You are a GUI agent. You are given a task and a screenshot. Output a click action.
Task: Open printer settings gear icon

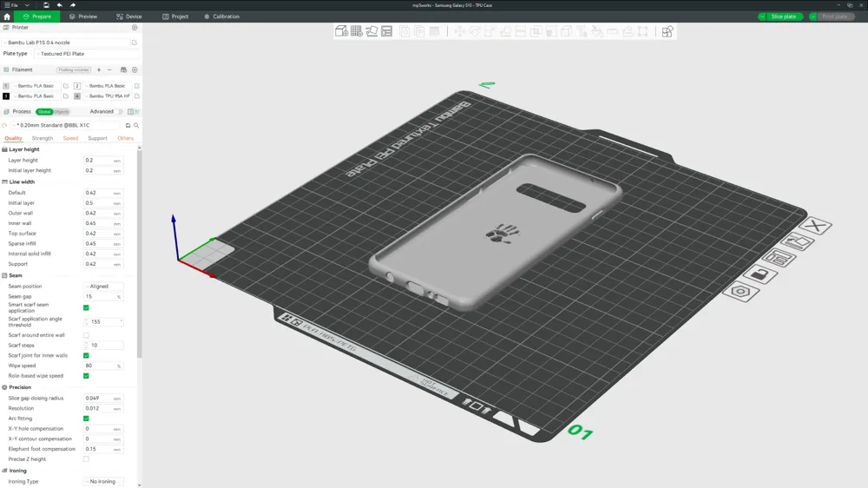[135, 27]
